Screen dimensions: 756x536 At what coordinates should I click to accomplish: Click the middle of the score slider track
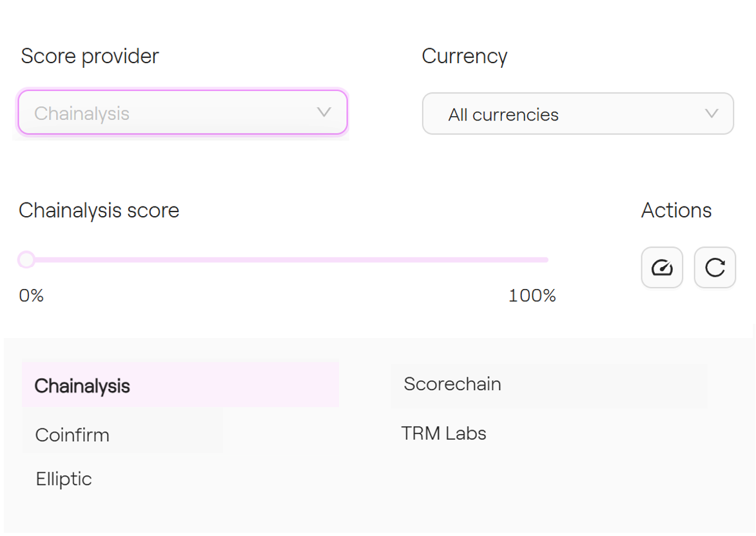[x=287, y=260]
